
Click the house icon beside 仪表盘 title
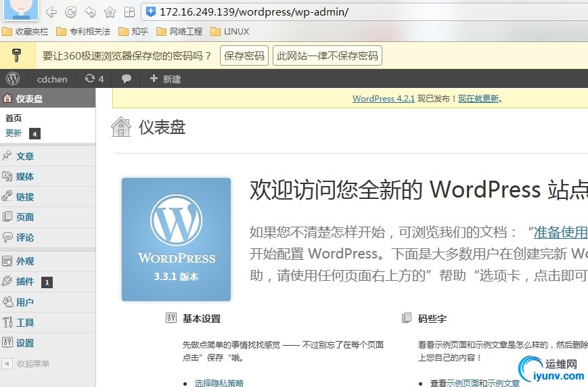pos(121,127)
